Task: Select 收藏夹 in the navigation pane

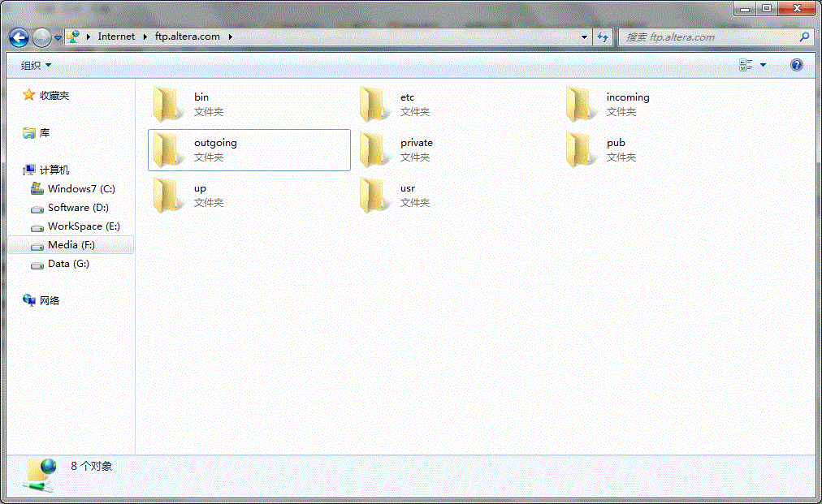Action: pyautogui.click(x=54, y=95)
